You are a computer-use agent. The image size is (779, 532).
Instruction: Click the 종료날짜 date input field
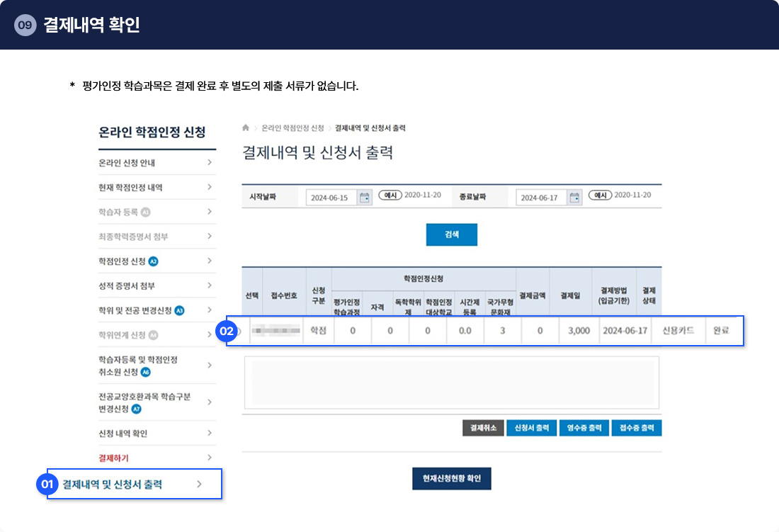541,198
